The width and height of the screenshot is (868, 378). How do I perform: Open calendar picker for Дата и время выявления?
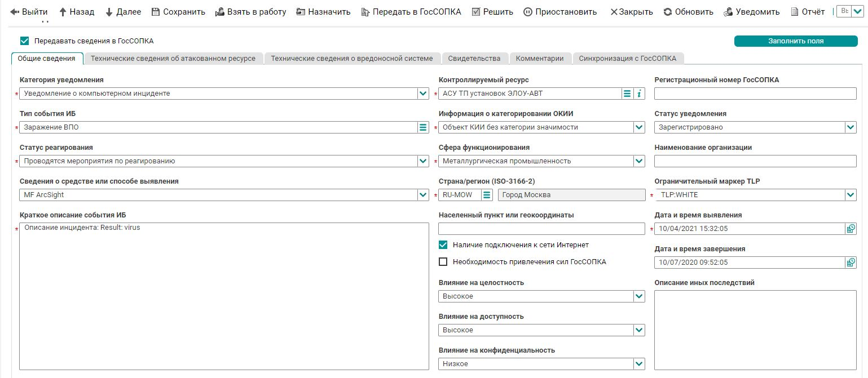click(x=851, y=229)
